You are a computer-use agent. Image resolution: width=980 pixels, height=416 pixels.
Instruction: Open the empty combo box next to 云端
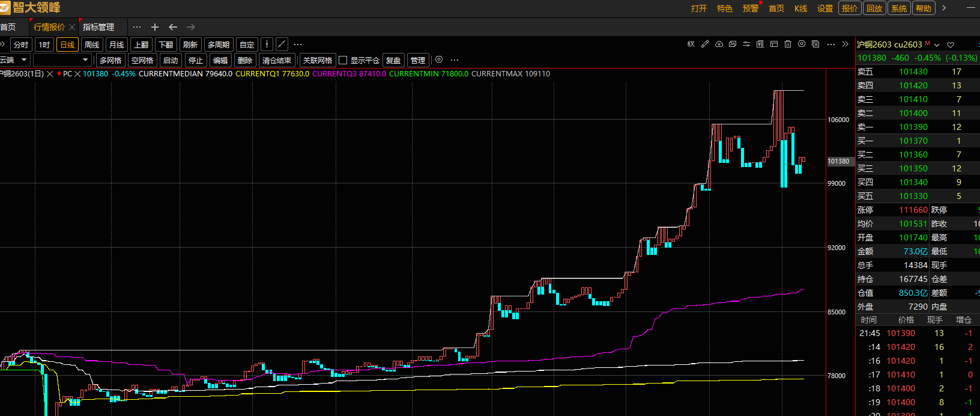[85, 60]
